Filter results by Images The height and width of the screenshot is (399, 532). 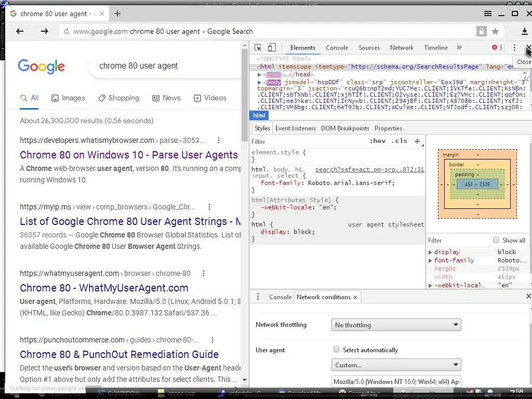[x=68, y=98]
